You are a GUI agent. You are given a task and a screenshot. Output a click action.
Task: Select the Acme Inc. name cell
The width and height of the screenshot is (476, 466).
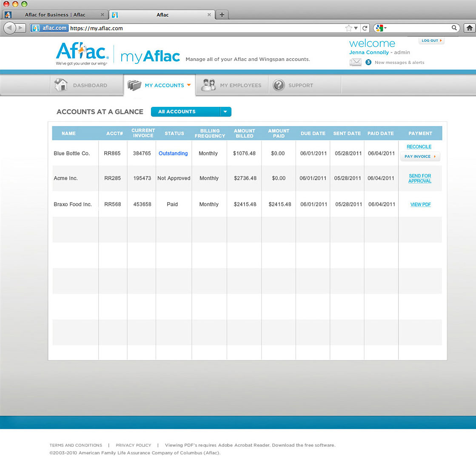66,178
